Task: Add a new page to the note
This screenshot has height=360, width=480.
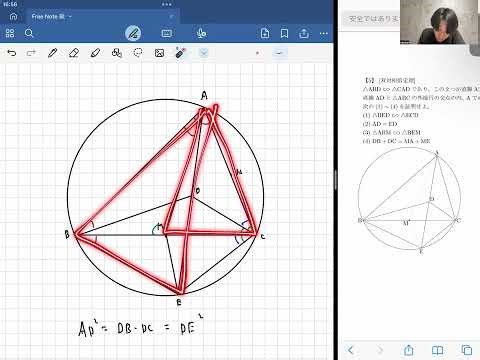Action: pyautogui.click(x=265, y=33)
